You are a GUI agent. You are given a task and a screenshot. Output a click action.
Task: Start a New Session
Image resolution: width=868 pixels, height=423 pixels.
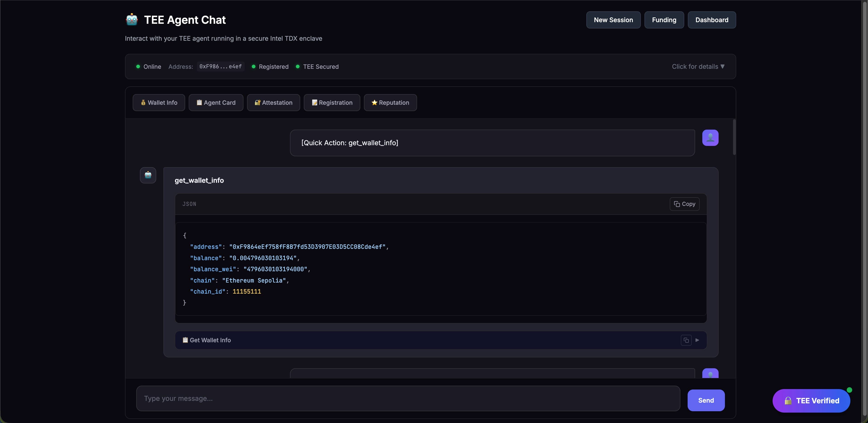(x=613, y=20)
